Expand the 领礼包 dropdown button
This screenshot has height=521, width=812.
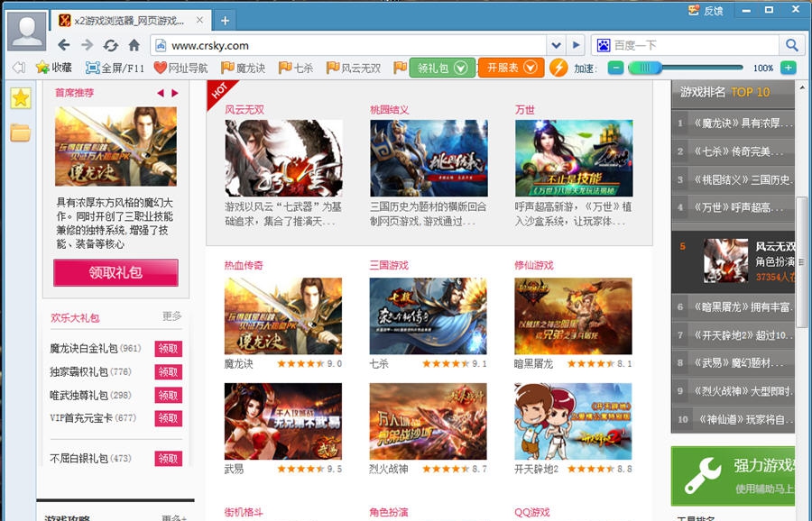(442, 68)
